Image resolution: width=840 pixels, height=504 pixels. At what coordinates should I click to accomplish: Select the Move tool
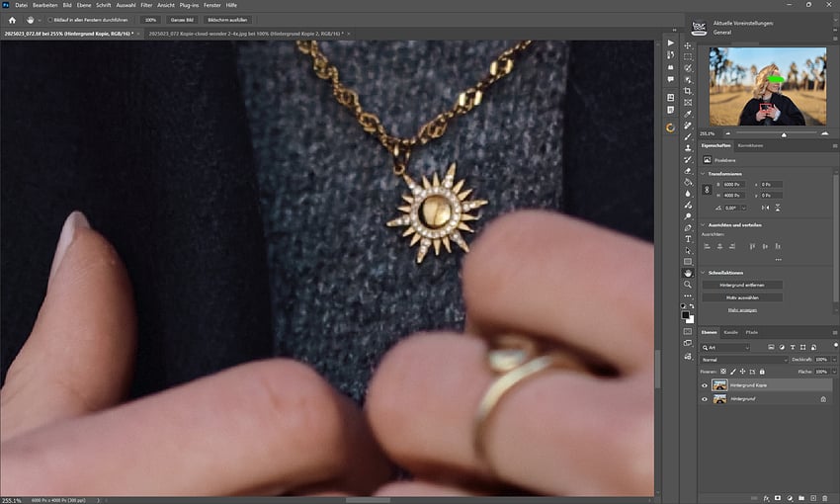coord(689,44)
